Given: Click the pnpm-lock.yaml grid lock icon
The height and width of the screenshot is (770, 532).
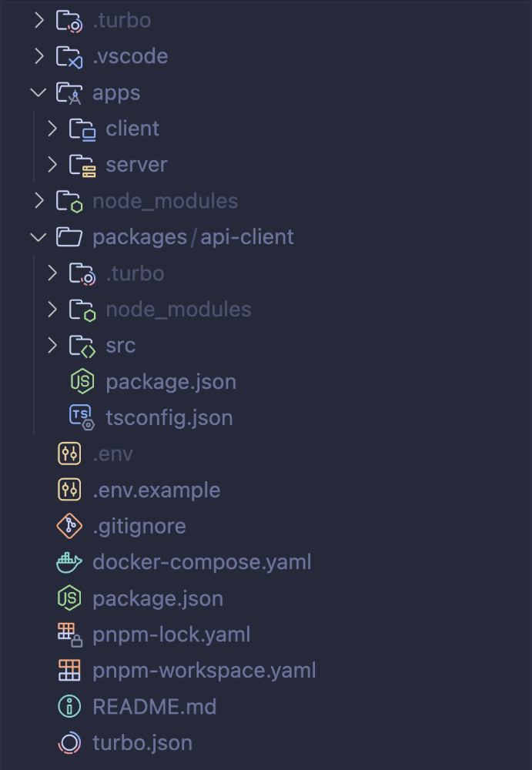Looking at the screenshot, I should tap(69, 634).
